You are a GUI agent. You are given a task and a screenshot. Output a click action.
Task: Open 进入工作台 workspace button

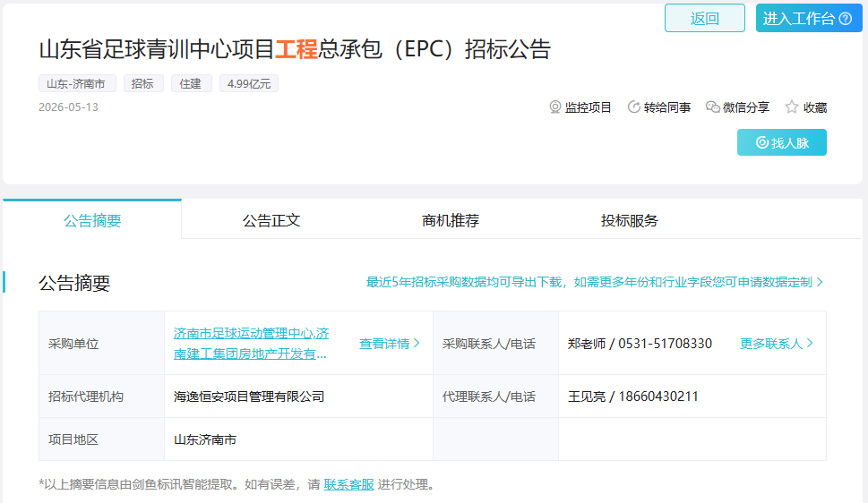(808, 18)
